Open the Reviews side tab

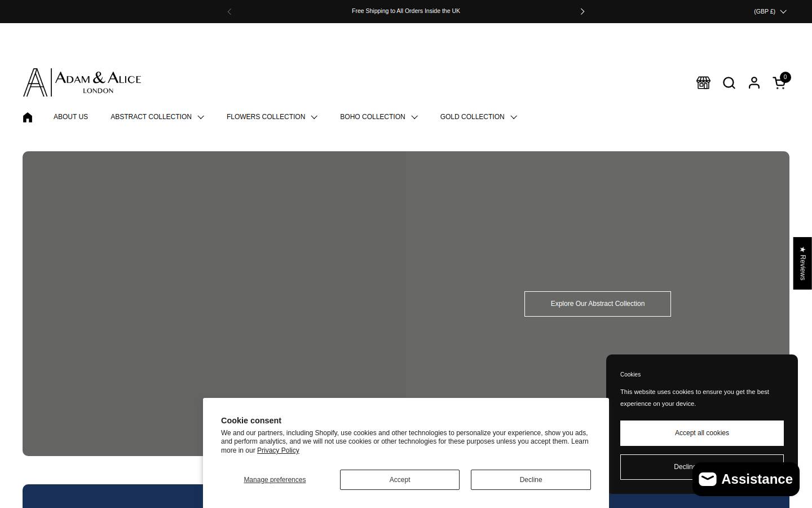[x=802, y=263]
